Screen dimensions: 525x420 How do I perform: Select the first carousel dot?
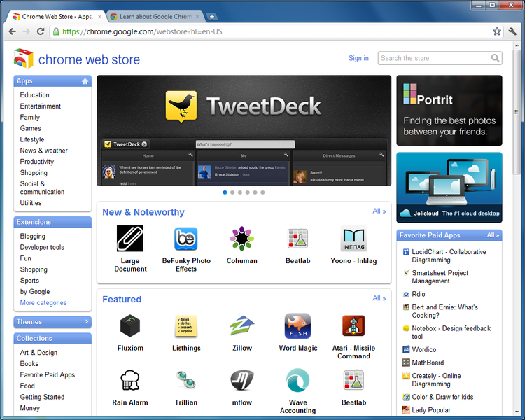pyautogui.click(x=225, y=192)
